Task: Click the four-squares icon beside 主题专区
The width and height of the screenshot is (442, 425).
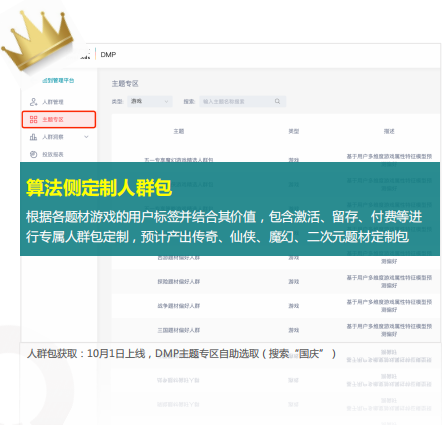Action: [33, 119]
